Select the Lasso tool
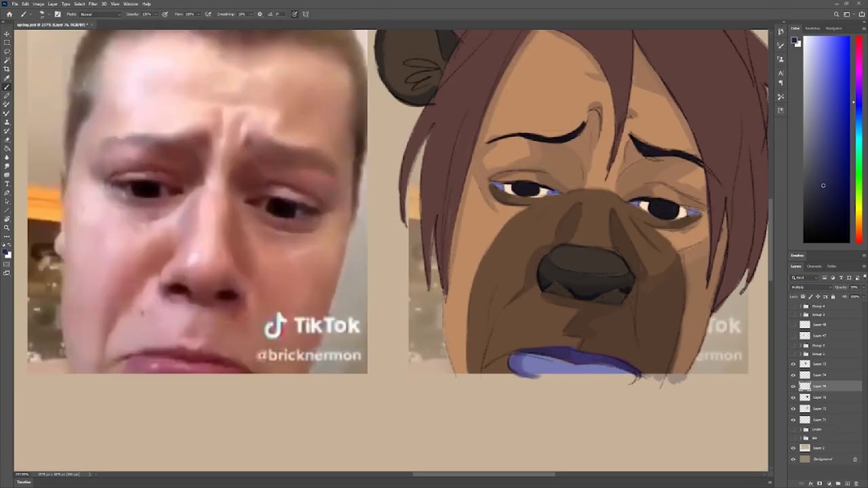 pyautogui.click(x=7, y=52)
